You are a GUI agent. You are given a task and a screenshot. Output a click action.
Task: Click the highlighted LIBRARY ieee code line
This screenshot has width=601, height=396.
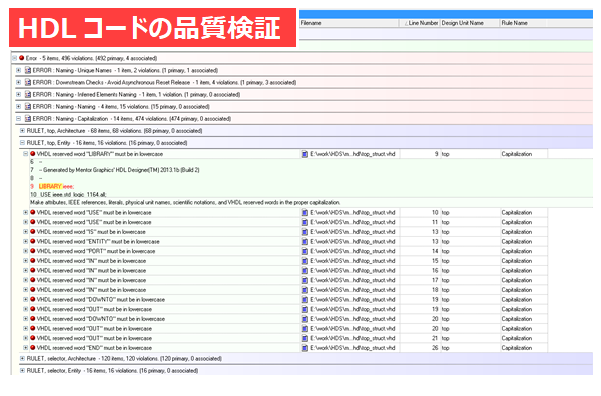56,186
